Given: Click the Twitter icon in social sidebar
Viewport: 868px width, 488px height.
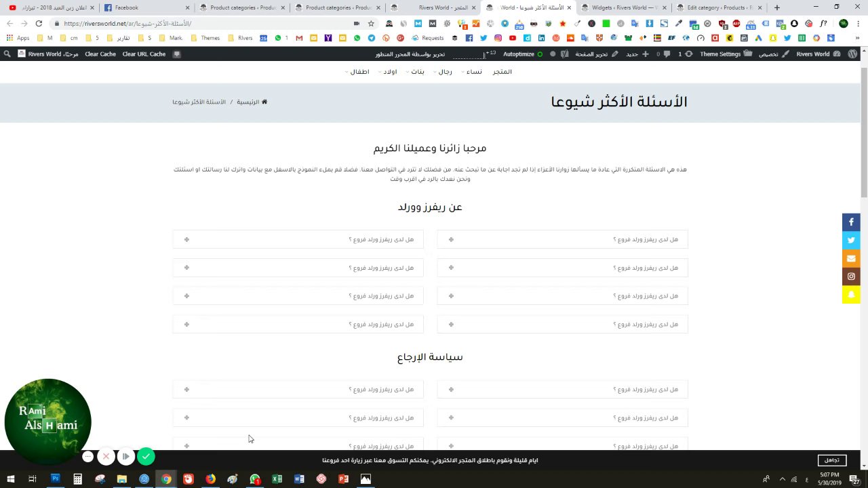Looking at the screenshot, I should coord(851,240).
